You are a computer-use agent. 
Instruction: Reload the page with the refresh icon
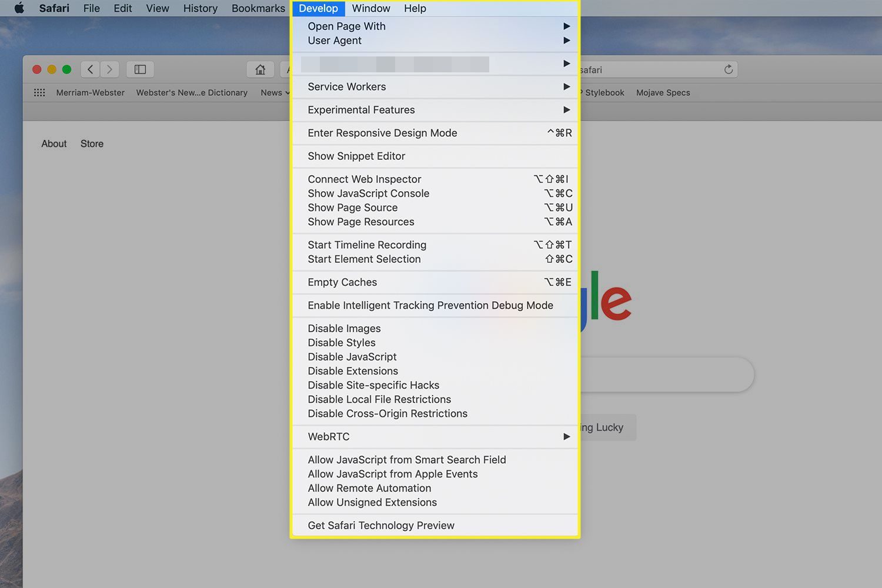[729, 69]
